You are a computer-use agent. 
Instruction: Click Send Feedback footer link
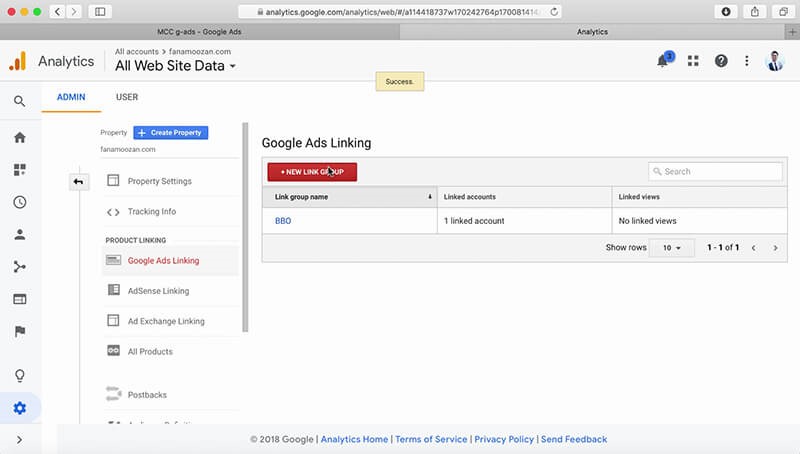click(574, 439)
